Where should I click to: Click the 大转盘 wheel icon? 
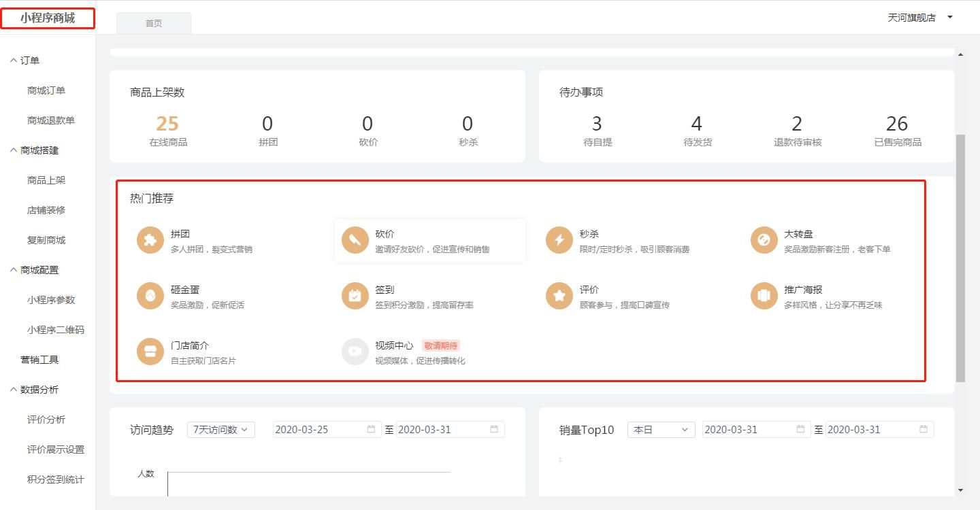pos(764,240)
